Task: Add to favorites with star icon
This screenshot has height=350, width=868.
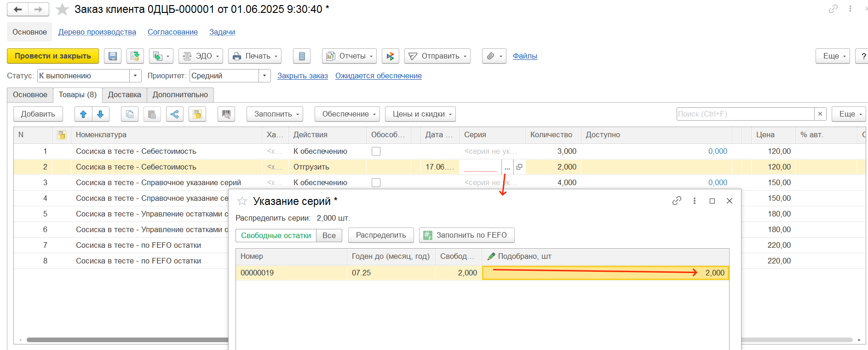Action: click(62, 10)
